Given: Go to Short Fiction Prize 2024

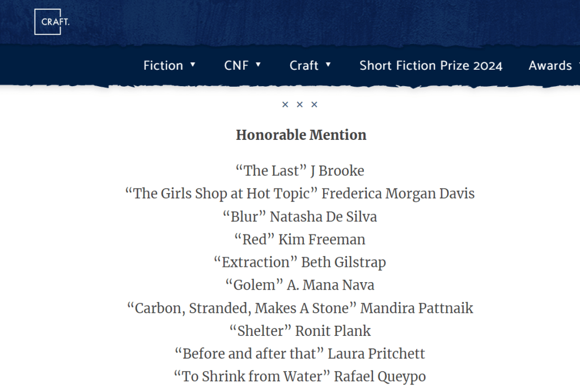Looking at the screenshot, I should point(431,66).
